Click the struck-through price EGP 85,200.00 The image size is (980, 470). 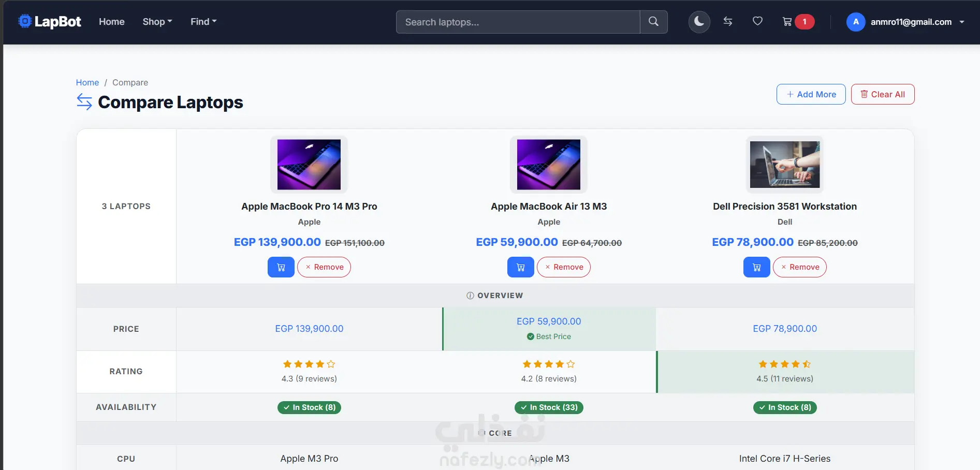point(828,243)
